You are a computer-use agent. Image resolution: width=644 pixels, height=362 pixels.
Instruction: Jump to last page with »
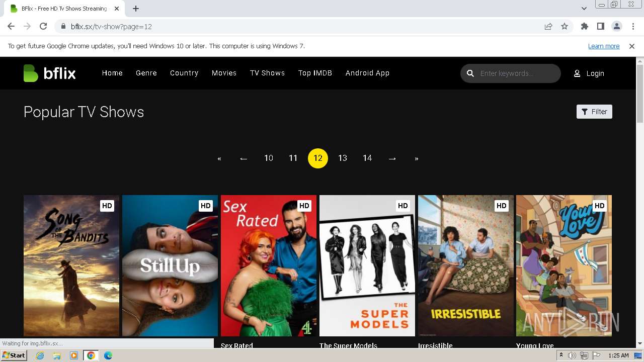click(x=417, y=158)
